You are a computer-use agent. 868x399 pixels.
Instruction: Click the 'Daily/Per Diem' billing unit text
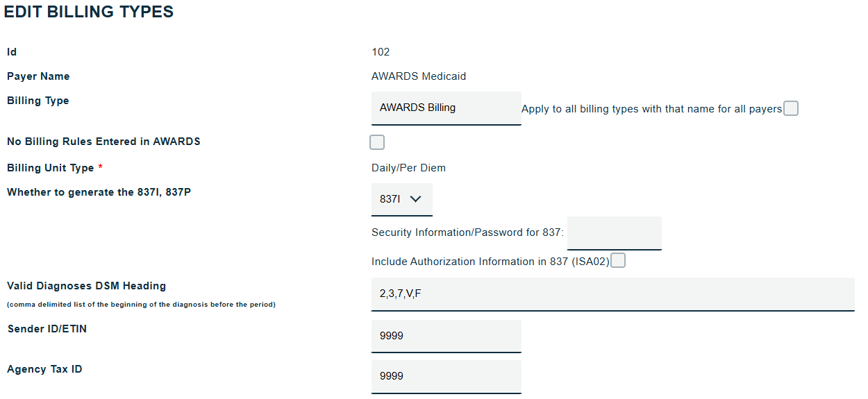[x=408, y=168]
